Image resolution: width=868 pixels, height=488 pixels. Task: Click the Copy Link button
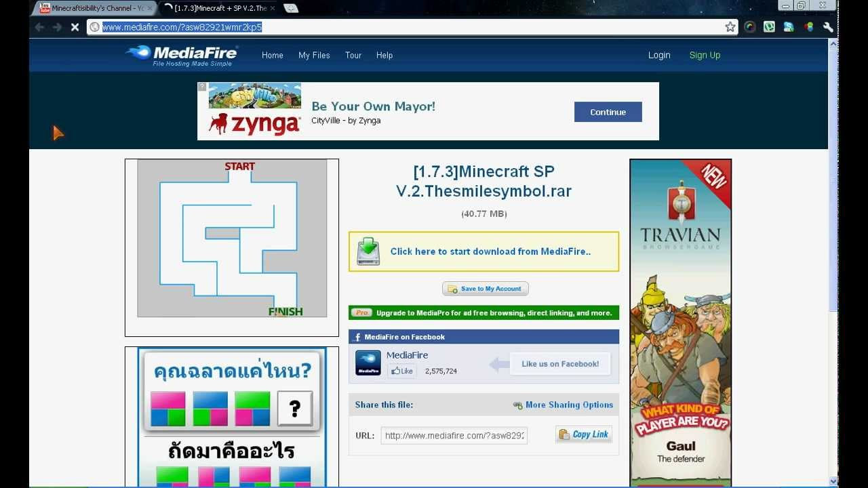tap(584, 434)
